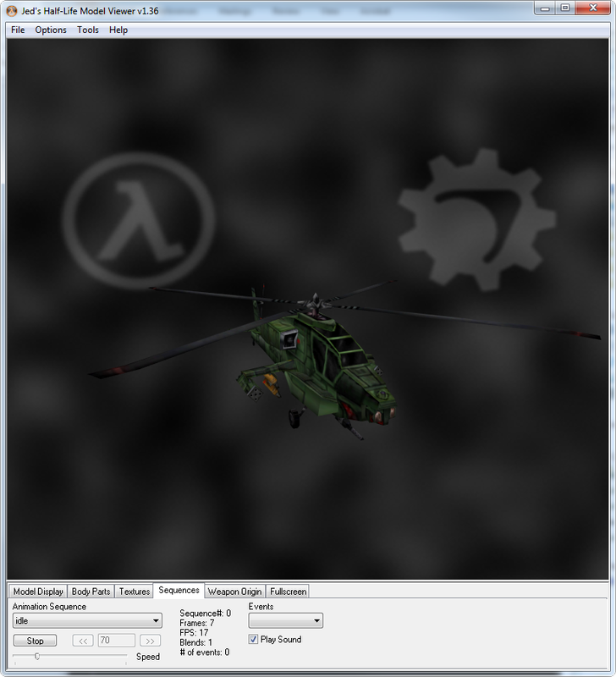Screen dimensions: 616x677
Task: Switch to the Fullscreen tab
Action: pyautogui.click(x=288, y=591)
